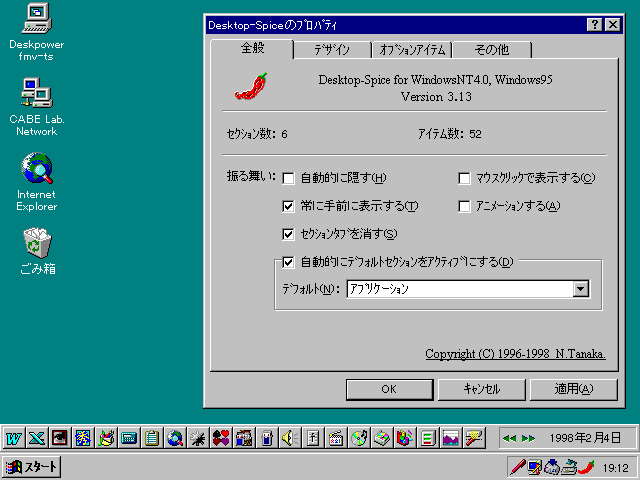Click the キャンセル button
Viewport: 640px width, 480px height.
click(482, 389)
